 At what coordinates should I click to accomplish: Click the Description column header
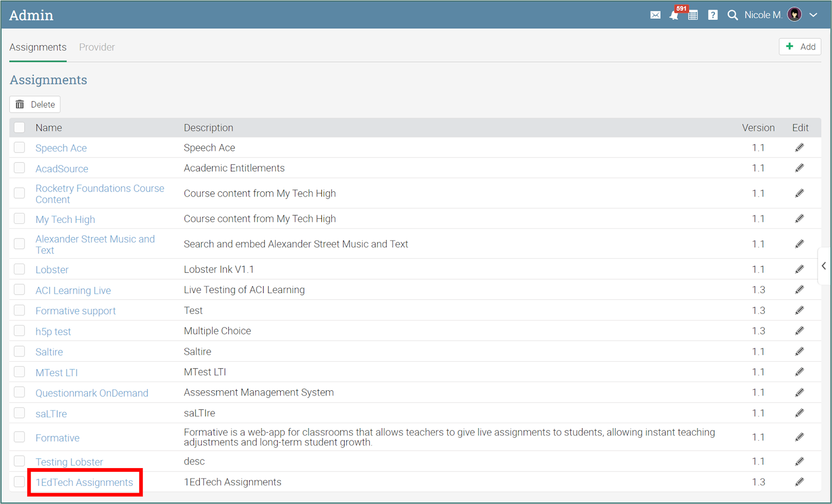tap(209, 128)
